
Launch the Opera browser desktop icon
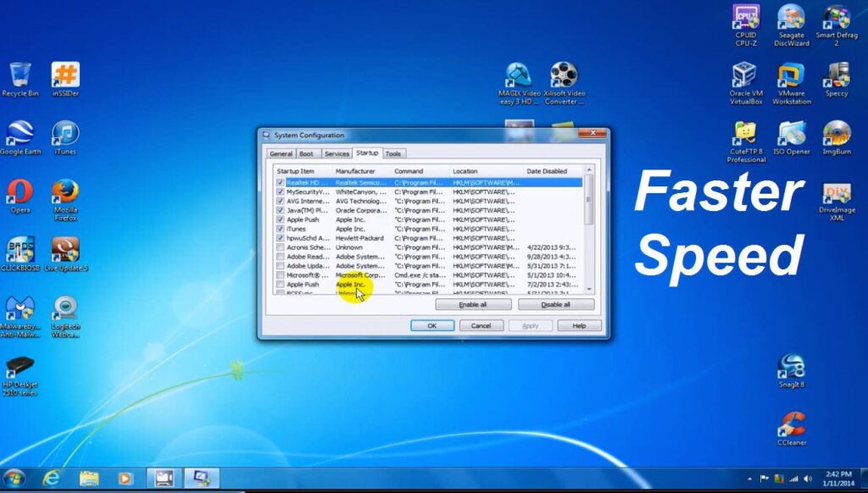(20, 196)
